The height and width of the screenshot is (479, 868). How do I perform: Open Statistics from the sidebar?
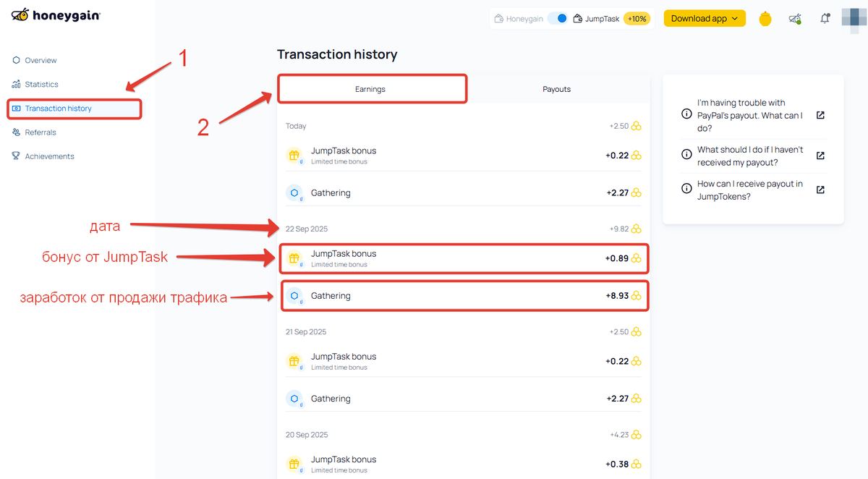coord(41,84)
